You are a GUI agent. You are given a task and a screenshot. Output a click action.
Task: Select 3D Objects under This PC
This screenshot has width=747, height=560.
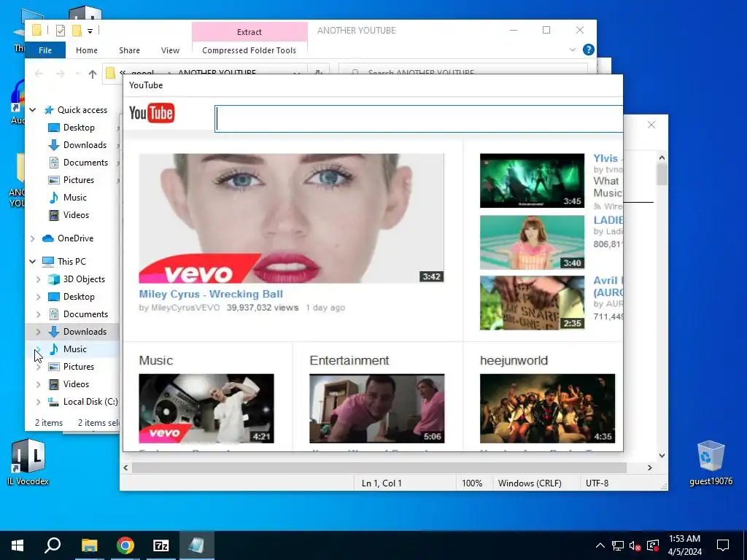tap(84, 279)
